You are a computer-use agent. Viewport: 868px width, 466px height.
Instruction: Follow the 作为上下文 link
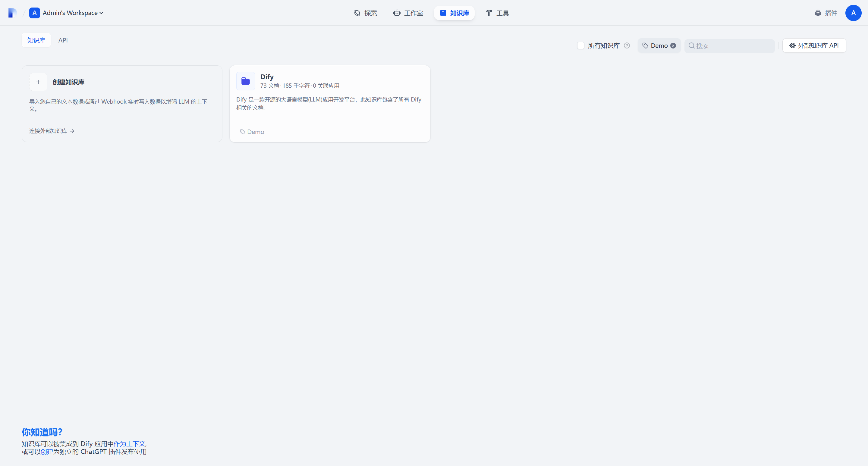(x=129, y=444)
